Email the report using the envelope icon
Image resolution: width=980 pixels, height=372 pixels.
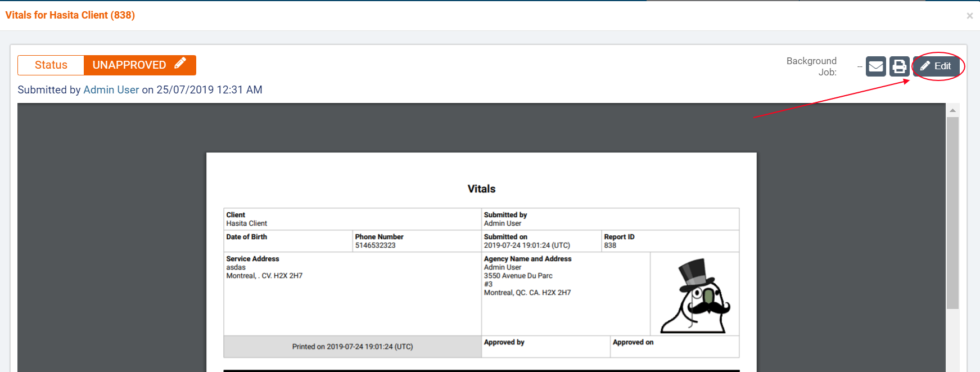click(875, 66)
